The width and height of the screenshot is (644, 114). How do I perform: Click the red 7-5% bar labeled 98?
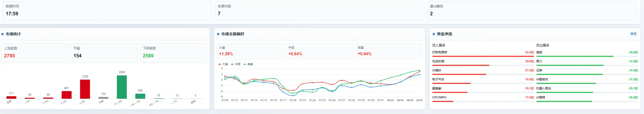point(48,98)
